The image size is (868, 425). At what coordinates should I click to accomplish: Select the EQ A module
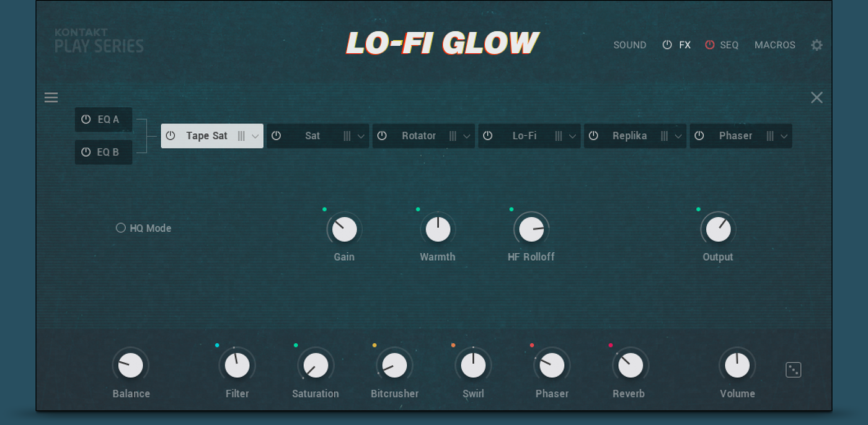click(104, 120)
